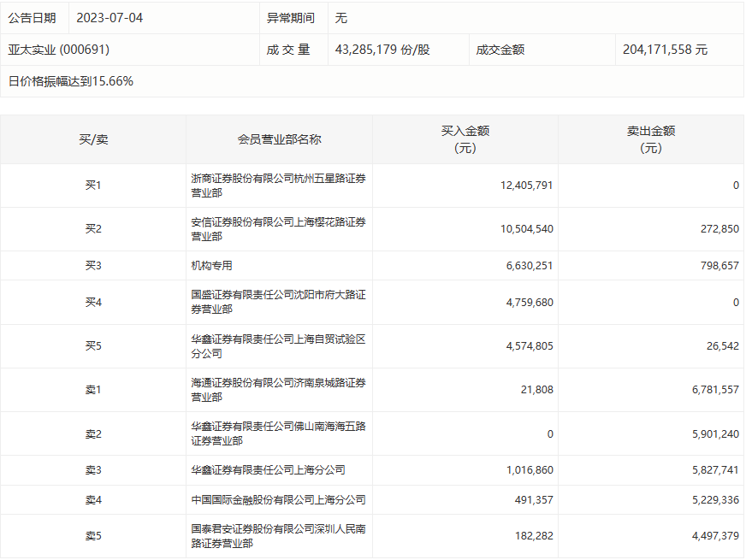
Task: Select the stock name 亚太实业 (000691)
Action: [x=58, y=50]
